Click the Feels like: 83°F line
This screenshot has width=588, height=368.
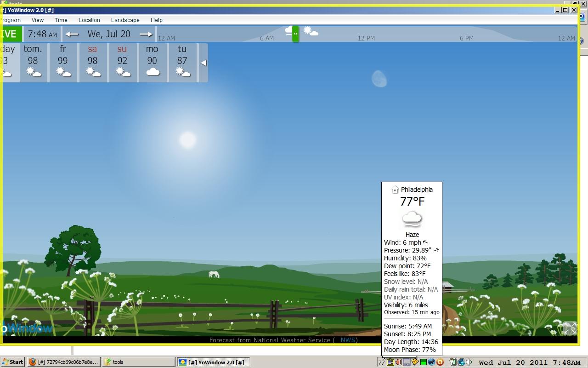[405, 274]
